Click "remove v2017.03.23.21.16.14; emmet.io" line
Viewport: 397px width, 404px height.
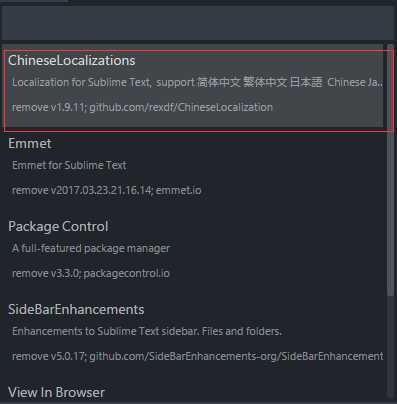pos(107,190)
